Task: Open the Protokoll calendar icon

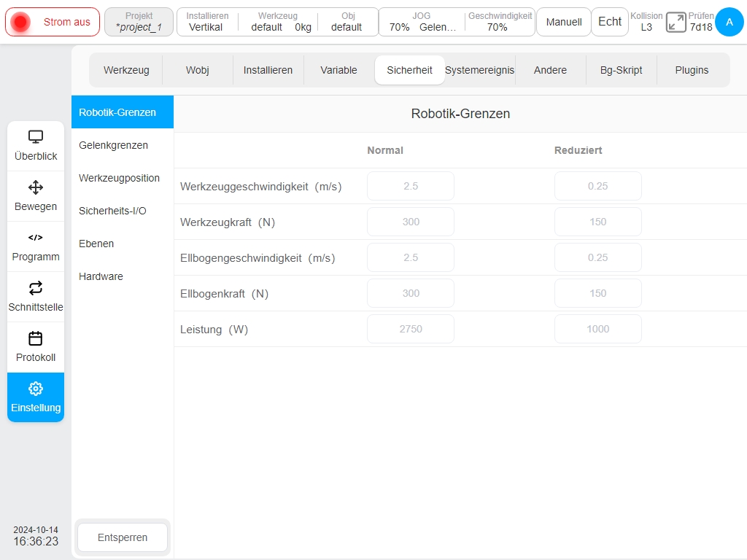Action: 36,338
